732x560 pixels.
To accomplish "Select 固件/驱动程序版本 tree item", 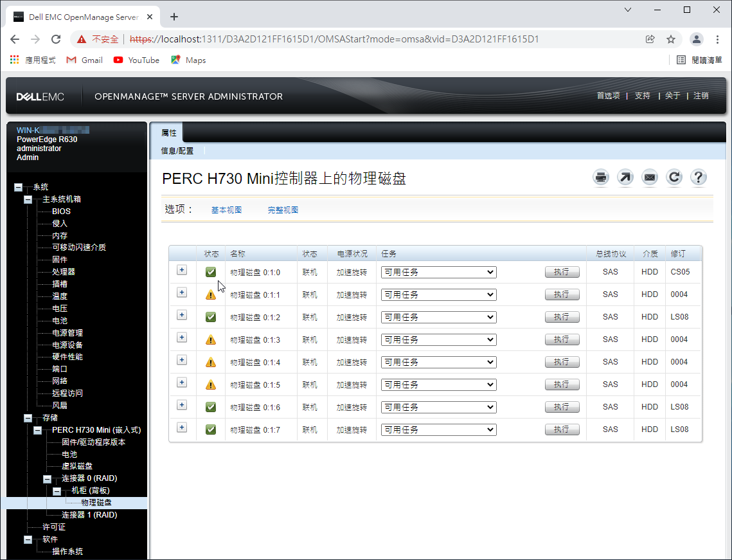I will pos(93,442).
